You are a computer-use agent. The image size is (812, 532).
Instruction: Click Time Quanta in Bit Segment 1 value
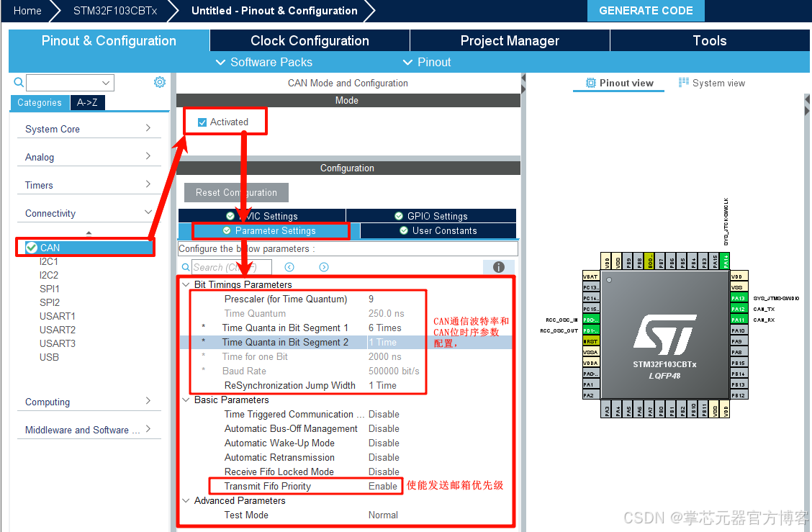385,328
